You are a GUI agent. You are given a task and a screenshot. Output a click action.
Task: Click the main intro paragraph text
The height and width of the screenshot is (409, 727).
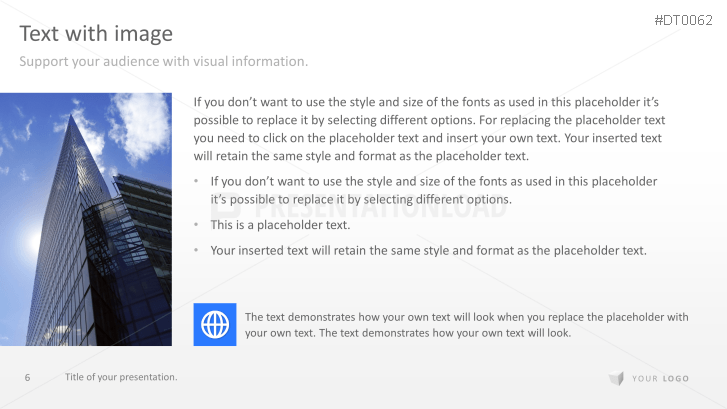coord(428,129)
